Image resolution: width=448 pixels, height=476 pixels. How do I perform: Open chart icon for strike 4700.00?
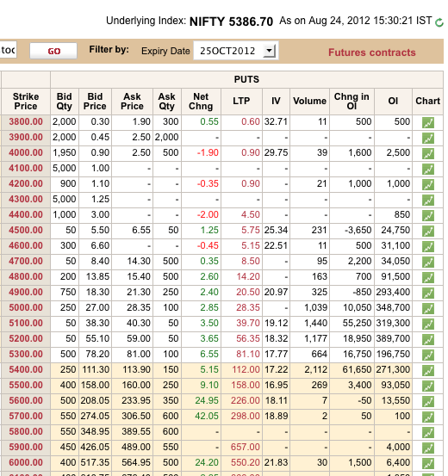428,262
